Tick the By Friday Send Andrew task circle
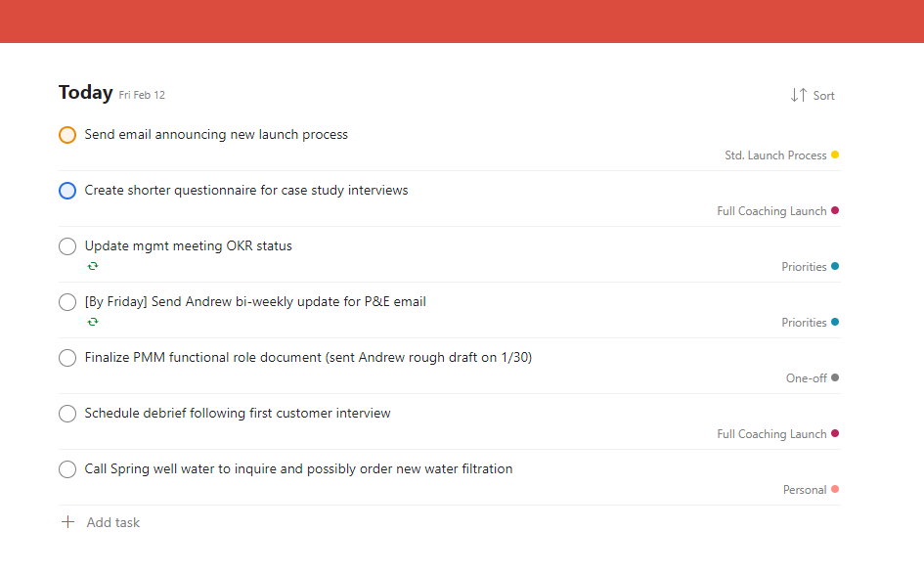The width and height of the screenshot is (924, 575). click(67, 302)
